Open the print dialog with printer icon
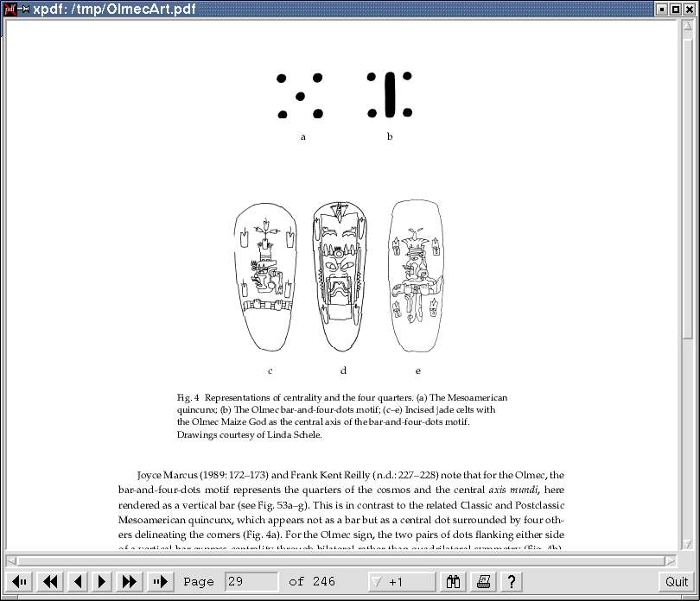The image size is (700, 601). point(483,581)
